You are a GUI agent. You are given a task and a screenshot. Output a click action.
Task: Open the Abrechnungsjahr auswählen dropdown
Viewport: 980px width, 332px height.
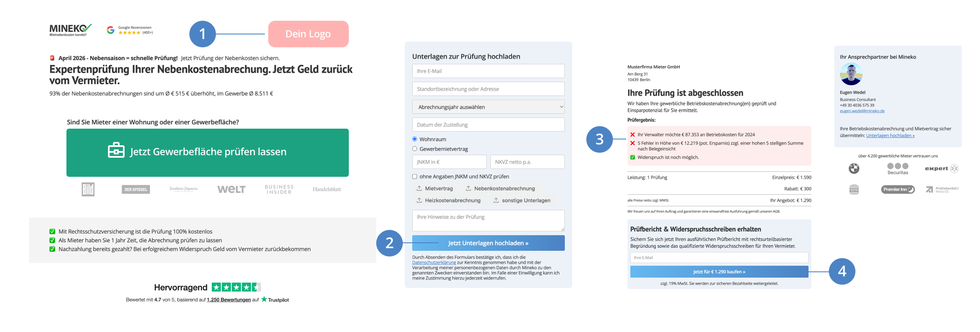pyautogui.click(x=488, y=107)
